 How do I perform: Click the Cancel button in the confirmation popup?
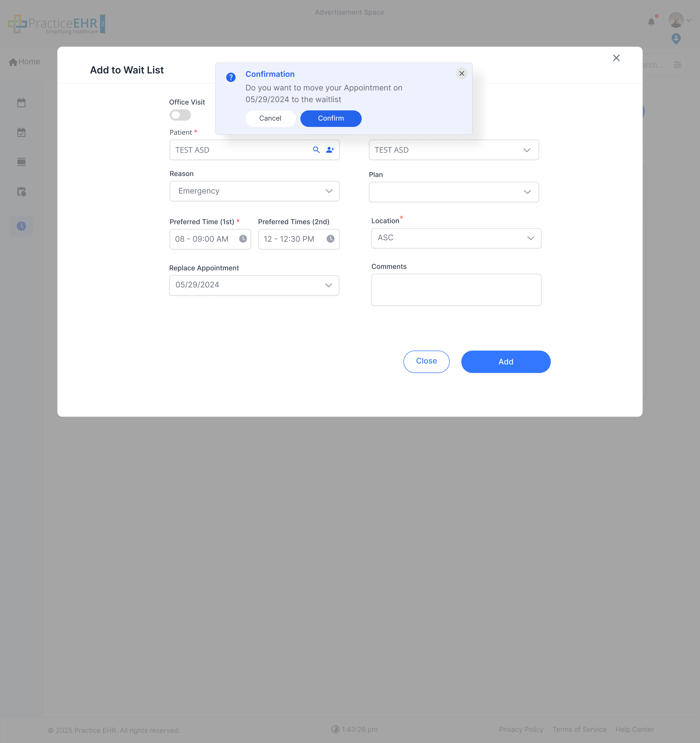(x=270, y=118)
